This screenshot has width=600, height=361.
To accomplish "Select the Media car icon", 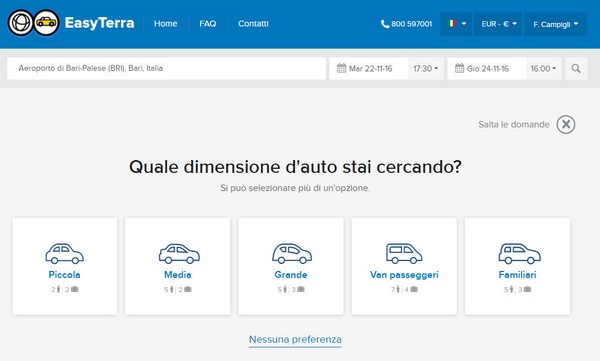I will 179,253.
